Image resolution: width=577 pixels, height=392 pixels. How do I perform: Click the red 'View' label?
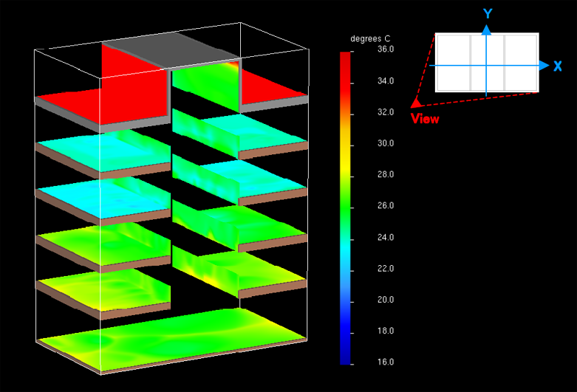(425, 119)
